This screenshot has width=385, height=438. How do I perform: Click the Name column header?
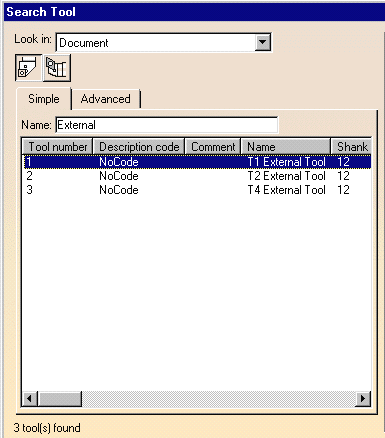point(286,147)
